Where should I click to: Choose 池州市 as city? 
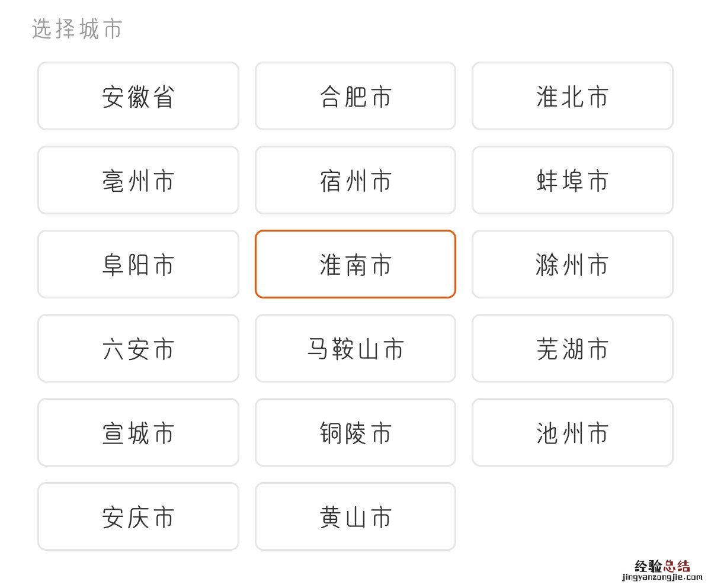pos(572,432)
